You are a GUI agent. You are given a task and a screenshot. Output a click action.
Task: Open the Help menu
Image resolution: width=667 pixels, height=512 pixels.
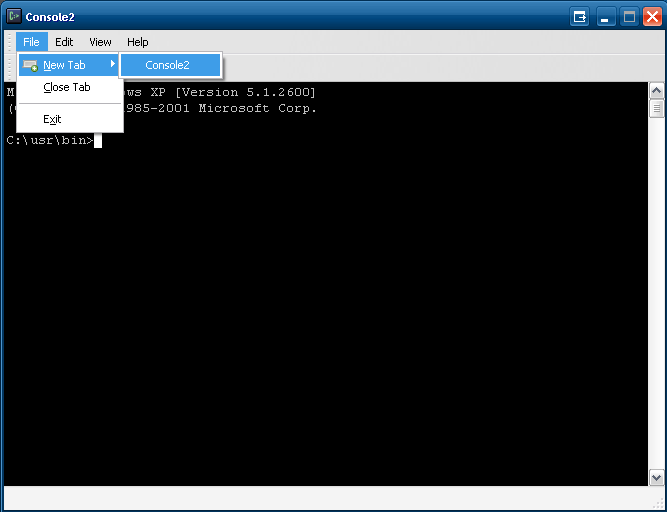coord(138,42)
